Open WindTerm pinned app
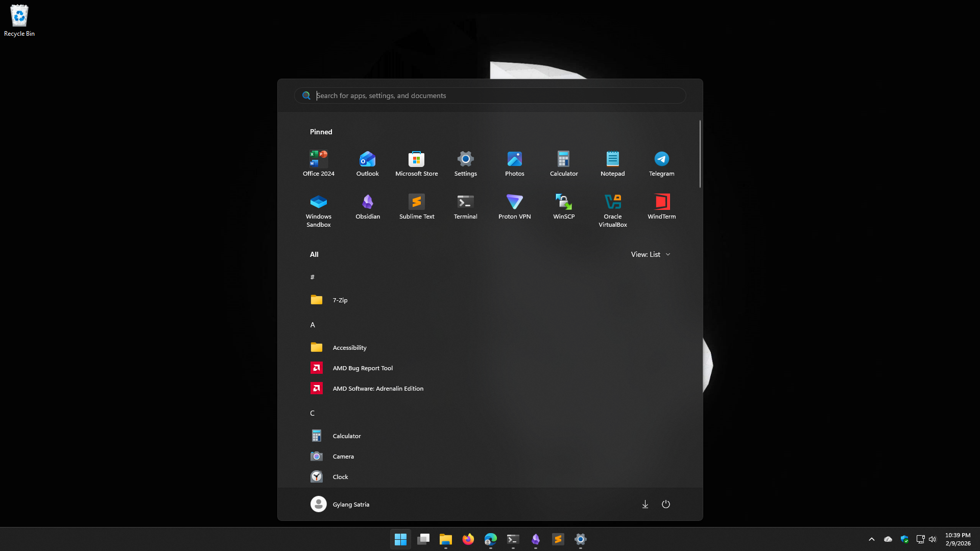The width and height of the screenshot is (980, 551). tap(661, 206)
